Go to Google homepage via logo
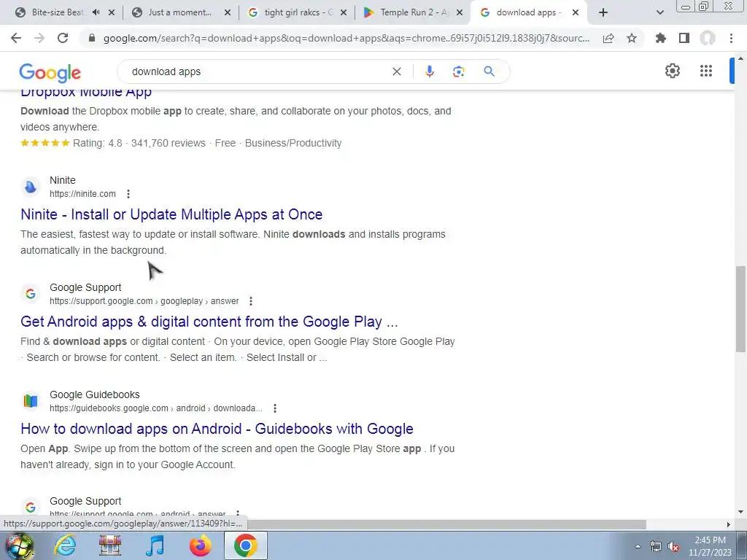Image resolution: width=747 pixels, height=560 pixels. coord(50,73)
